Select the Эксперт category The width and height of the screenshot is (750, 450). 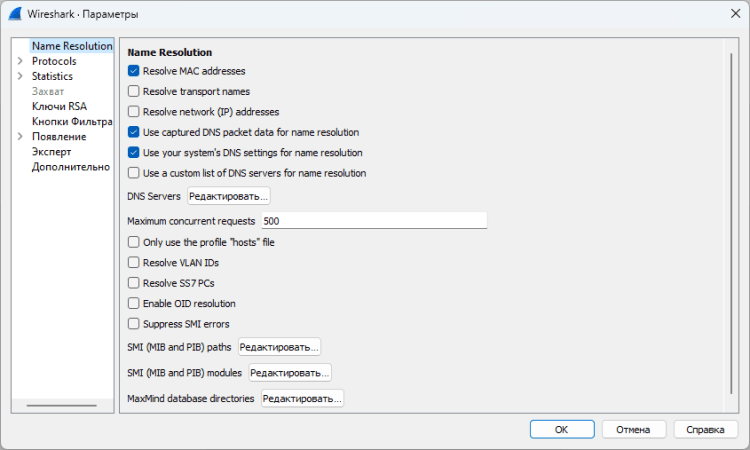click(51, 152)
